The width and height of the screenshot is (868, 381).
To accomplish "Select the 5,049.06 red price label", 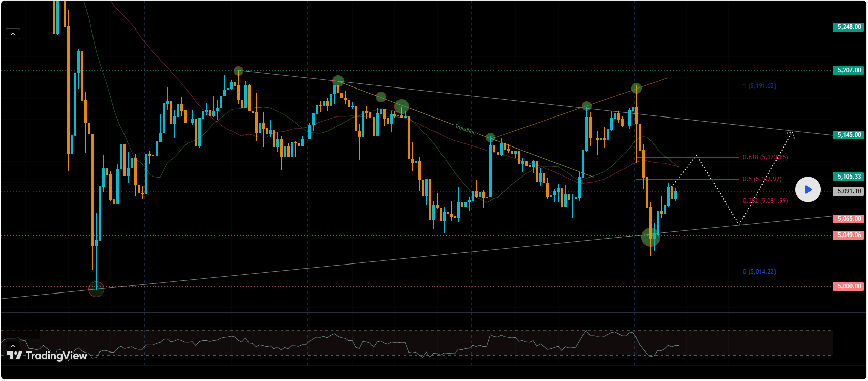I will (x=849, y=235).
